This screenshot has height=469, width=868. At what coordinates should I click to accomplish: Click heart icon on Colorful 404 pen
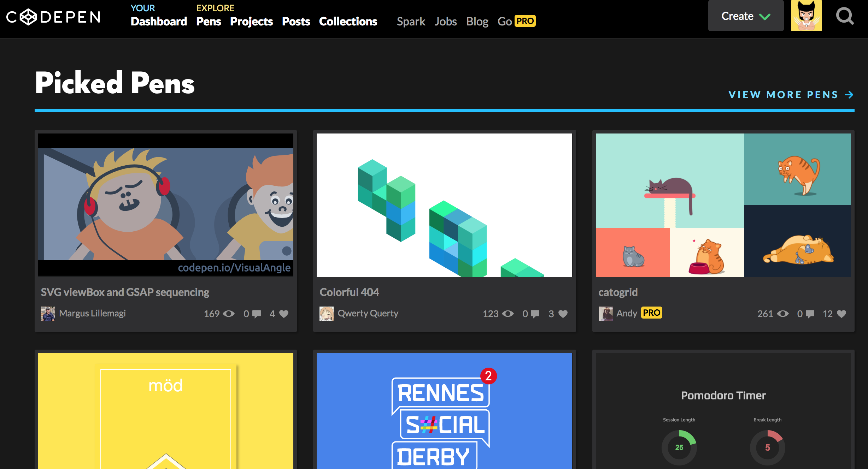coord(563,314)
